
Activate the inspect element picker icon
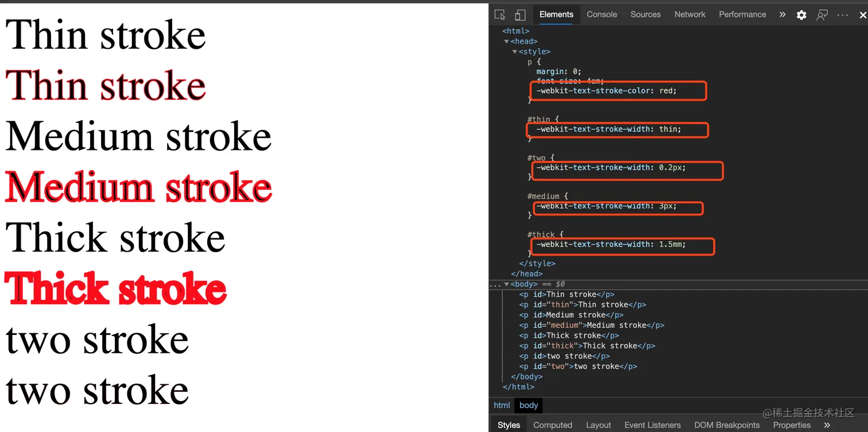(500, 15)
